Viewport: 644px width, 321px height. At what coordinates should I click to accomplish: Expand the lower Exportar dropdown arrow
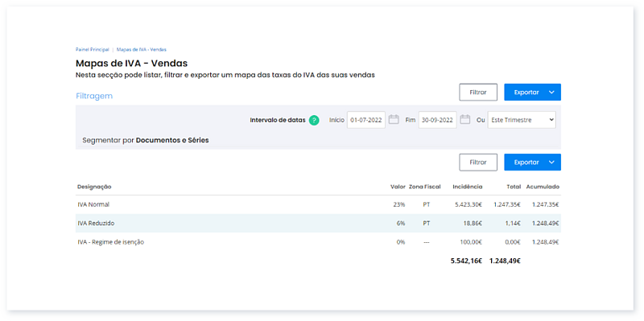551,163
